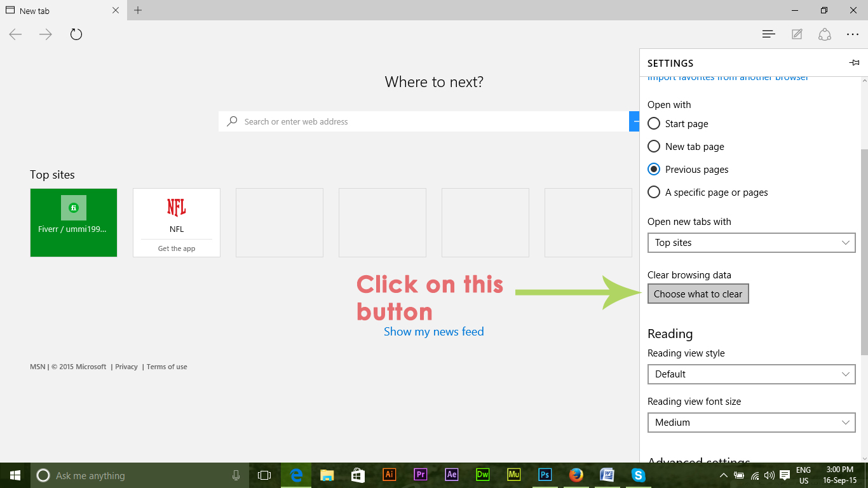Open the Share panel
868x488 pixels.
(x=824, y=34)
